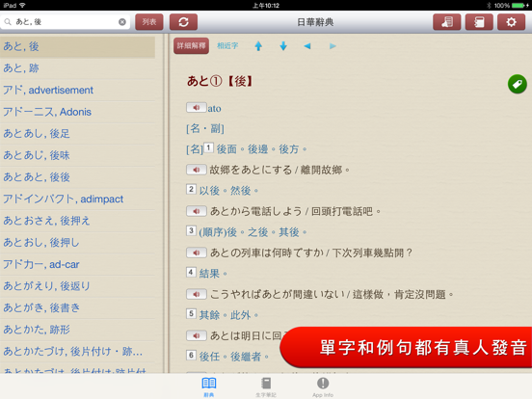Select list entry あとおし, 後押し
The width and height of the screenshot is (532, 399).
77,242
